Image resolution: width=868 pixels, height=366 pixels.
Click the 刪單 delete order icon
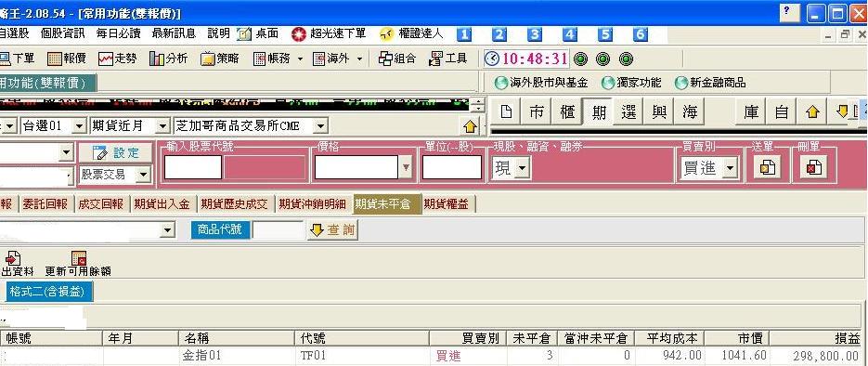point(814,167)
